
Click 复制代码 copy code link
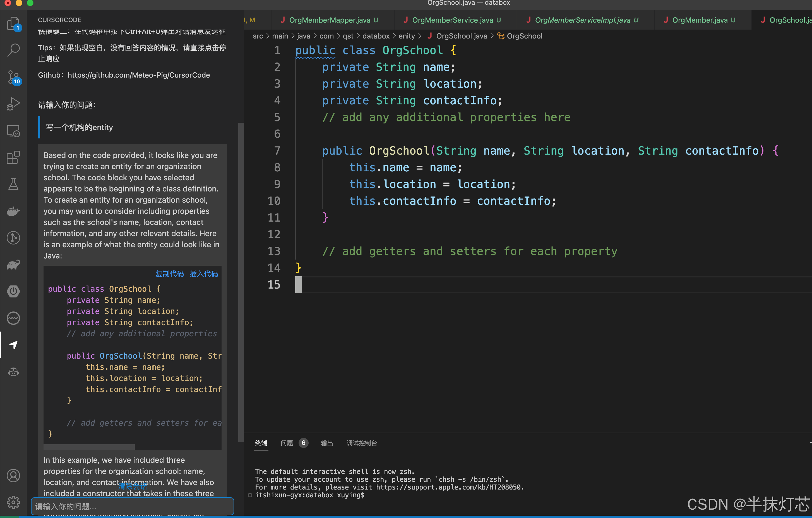pyautogui.click(x=169, y=274)
